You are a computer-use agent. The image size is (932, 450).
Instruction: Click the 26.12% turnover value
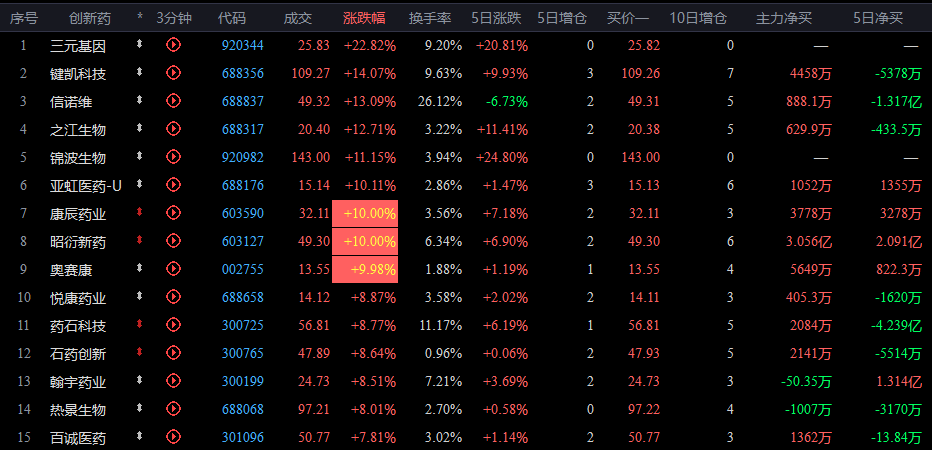pyautogui.click(x=440, y=101)
